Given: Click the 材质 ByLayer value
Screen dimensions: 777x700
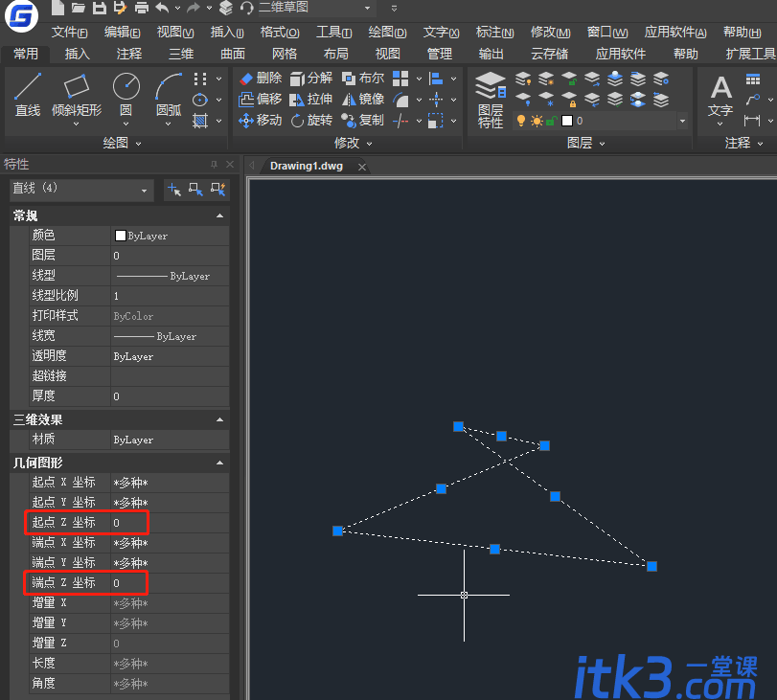Looking at the screenshot, I should point(170,440).
